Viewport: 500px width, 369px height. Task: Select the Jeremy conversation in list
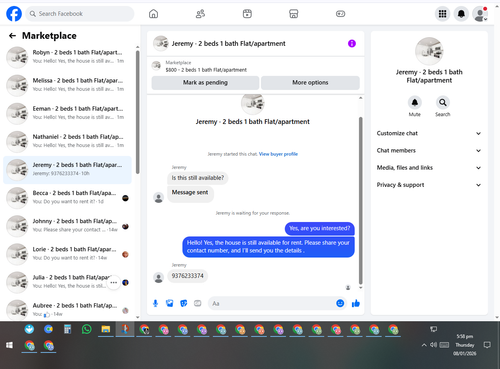(x=67, y=170)
